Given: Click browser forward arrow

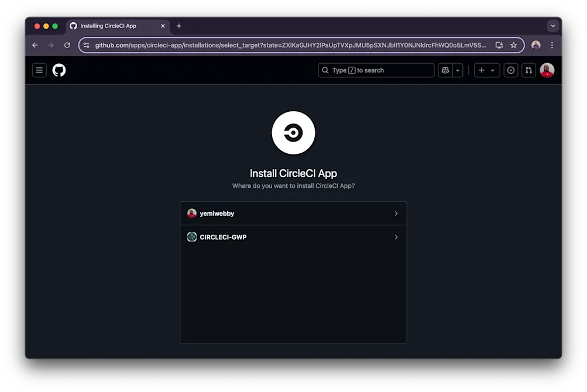Looking at the screenshot, I should click(51, 45).
